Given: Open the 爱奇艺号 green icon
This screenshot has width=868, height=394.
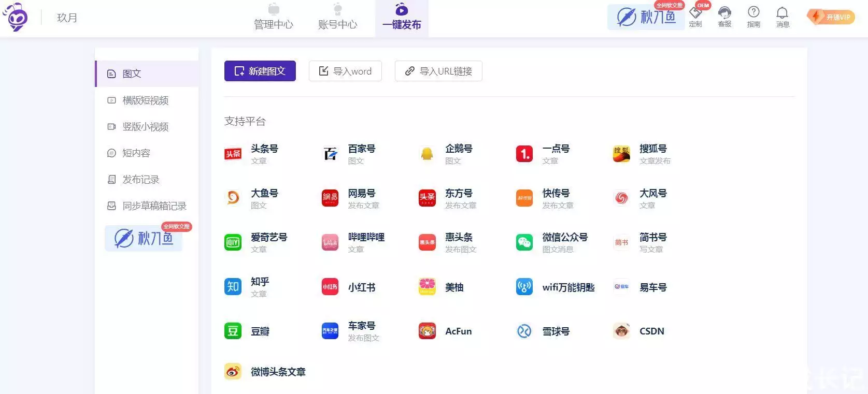Looking at the screenshot, I should click(x=233, y=242).
